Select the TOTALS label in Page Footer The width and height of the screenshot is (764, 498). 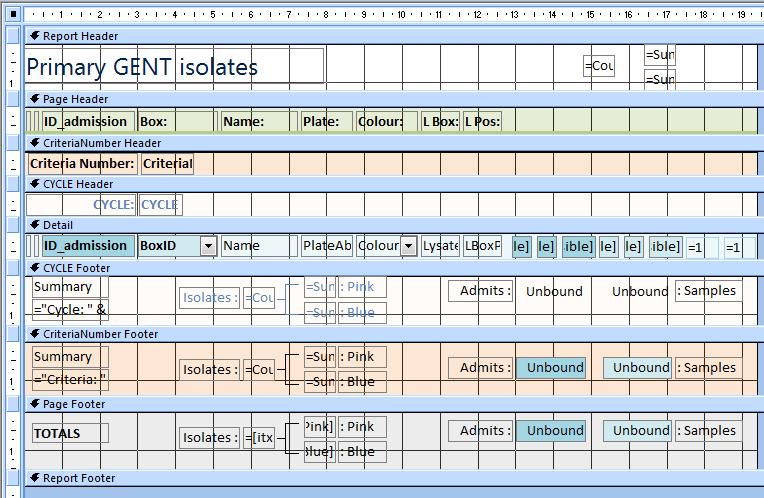coord(70,433)
